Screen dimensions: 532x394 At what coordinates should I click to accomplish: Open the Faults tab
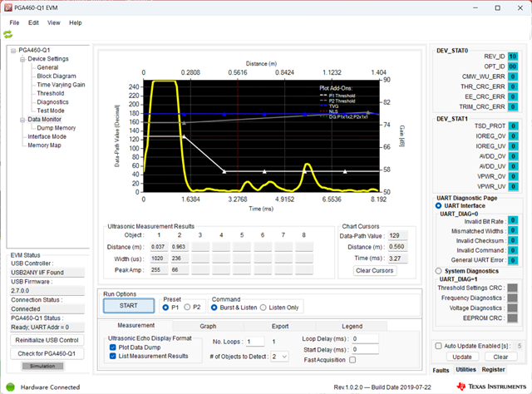(x=441, y=370)
